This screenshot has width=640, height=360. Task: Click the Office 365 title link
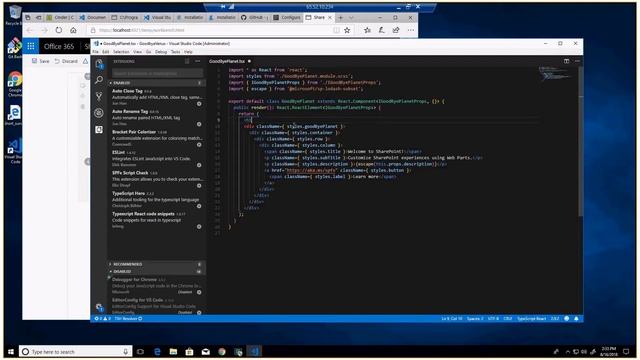coord(59,47)
